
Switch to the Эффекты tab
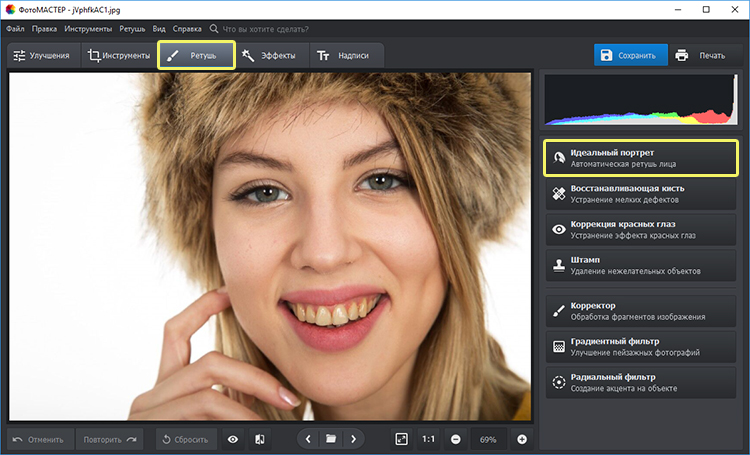[x=268, y=56]
